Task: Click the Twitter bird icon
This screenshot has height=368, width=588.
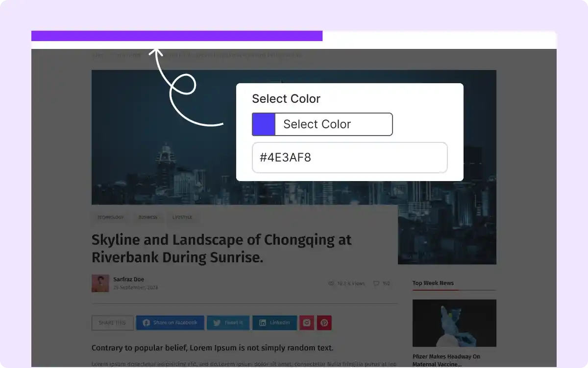Action: (x=217, y=323)
